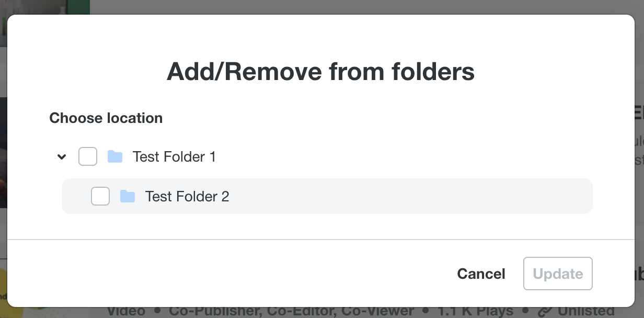Image resolution: width=644 pixels, height=318 pixels.
Task: Collapse the Test Folder 1 chevron
Action: [62, 156]
